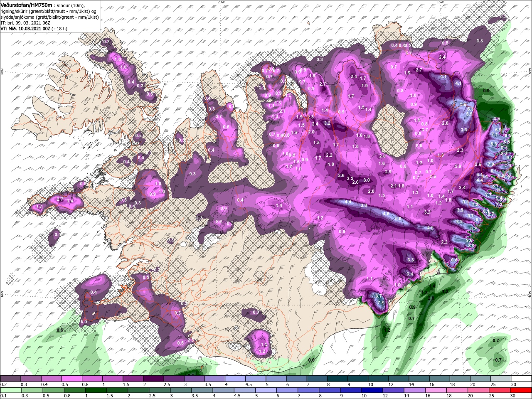Click the 3.5 label in the upper legend row
532x399 pixels.
click(x=208, y=384)
